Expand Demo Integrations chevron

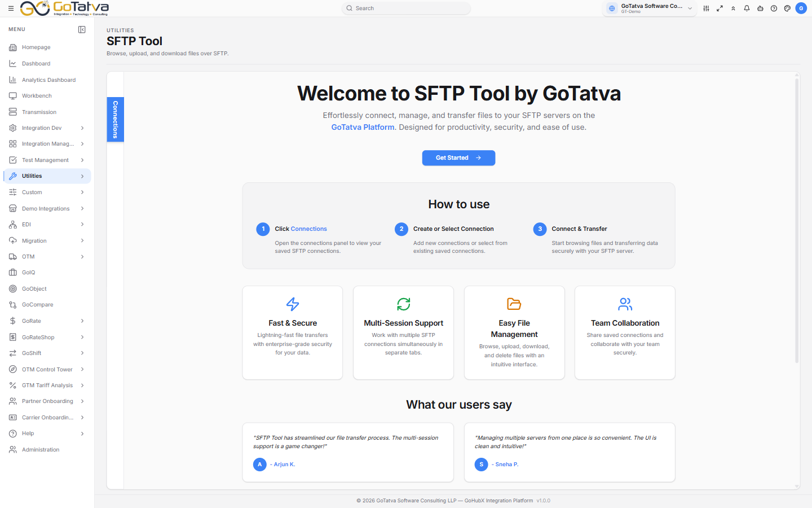click(x=82, y=209)
